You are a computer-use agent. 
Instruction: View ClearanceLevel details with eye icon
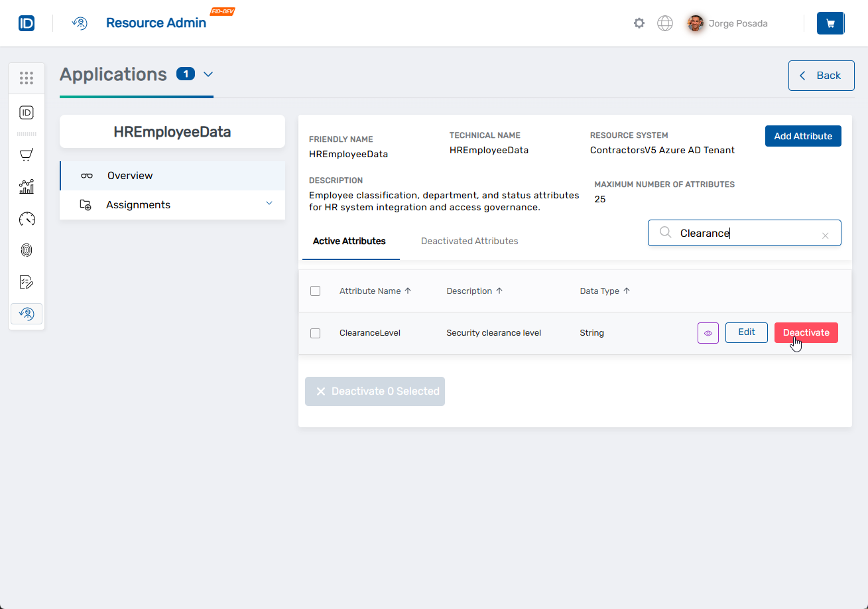point(708,333)
